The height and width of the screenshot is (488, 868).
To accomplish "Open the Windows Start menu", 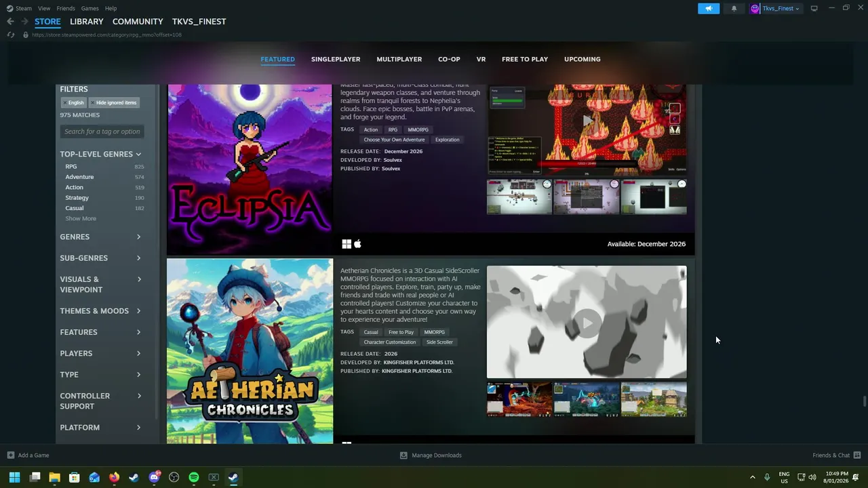I will point(14,477).
